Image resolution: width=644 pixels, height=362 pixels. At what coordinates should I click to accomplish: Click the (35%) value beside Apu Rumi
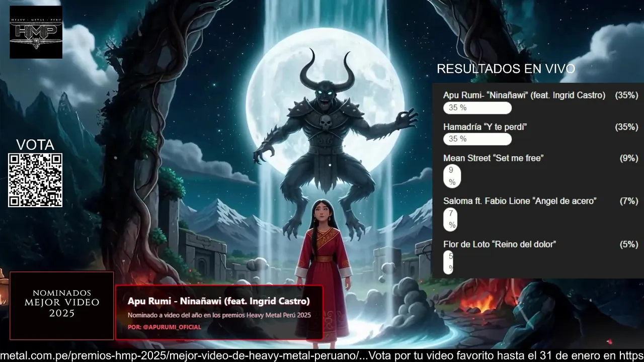626,95
